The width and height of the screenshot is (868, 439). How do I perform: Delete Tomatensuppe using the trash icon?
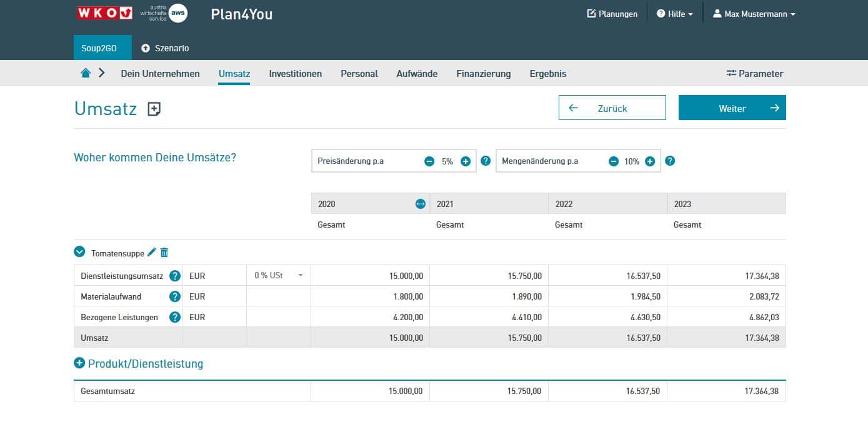click(164, 253)
